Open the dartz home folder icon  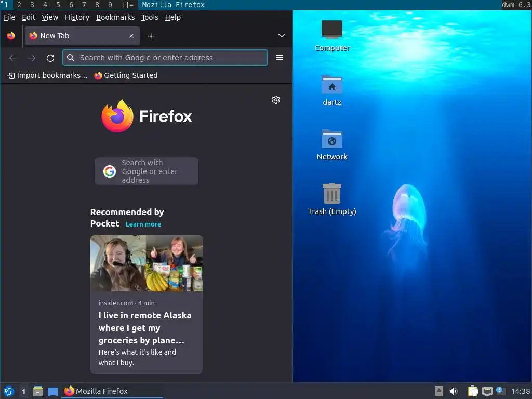pyautogui.click(x=332, y=90)
